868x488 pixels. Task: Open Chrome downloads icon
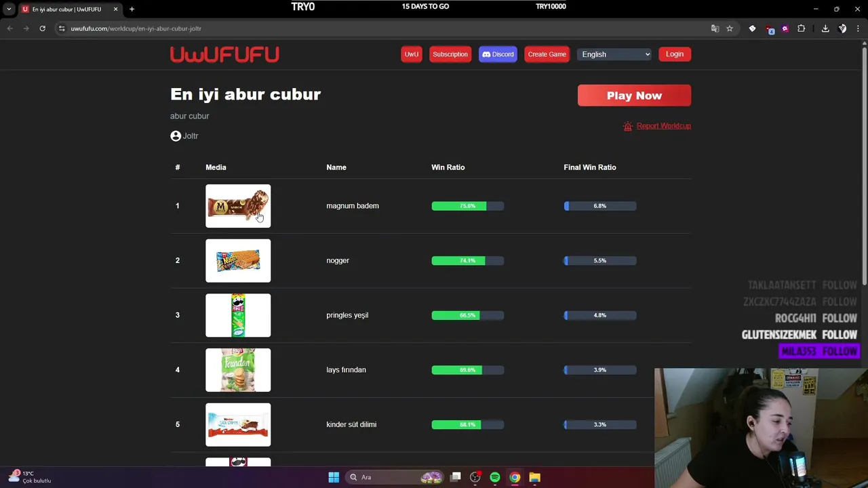pyautogui.click(x=825, y=28)
